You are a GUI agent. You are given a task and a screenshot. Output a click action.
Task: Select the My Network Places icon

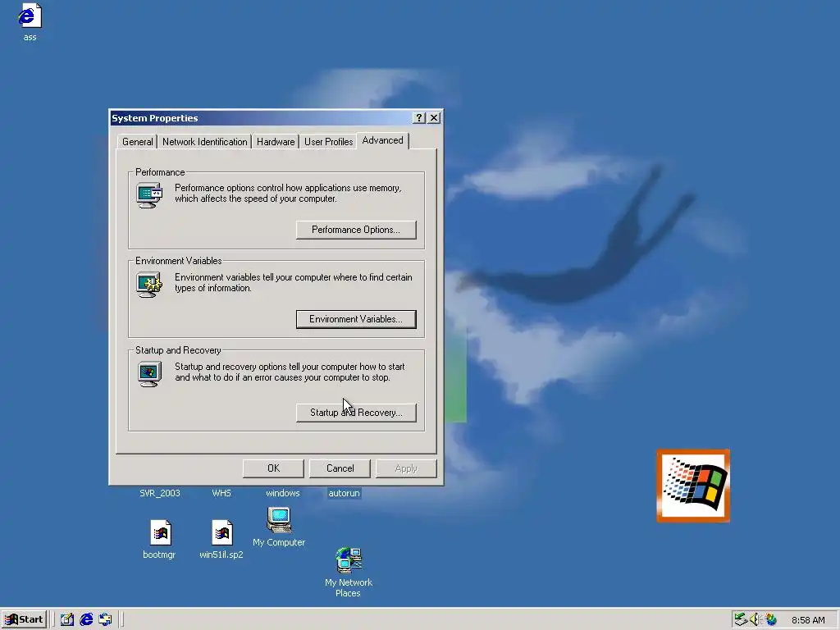(x=348, y=572)
